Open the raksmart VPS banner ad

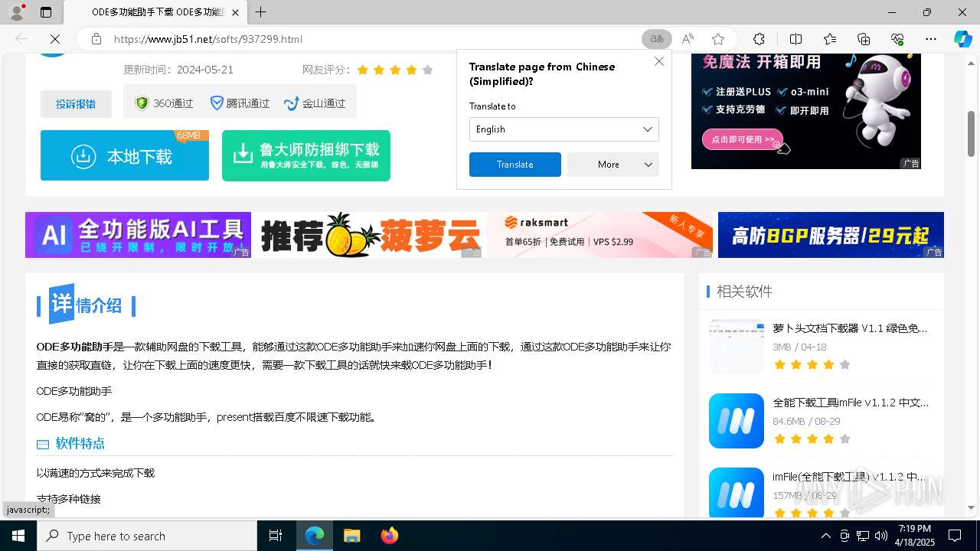tap(599, 235)
